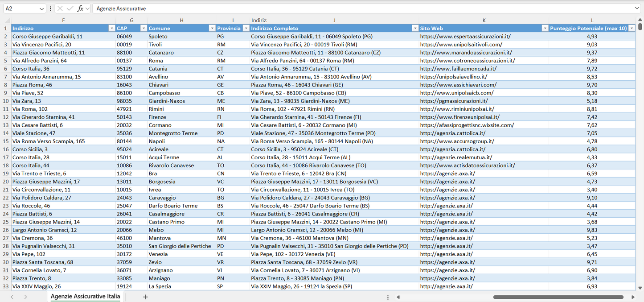Open the filter dropdown on the CAP column header
644x302 pixels.
click(144, 28)
